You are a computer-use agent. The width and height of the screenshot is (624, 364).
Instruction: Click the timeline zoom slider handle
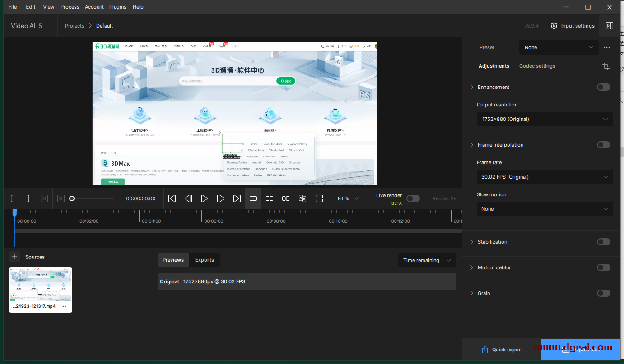[71, 198]
